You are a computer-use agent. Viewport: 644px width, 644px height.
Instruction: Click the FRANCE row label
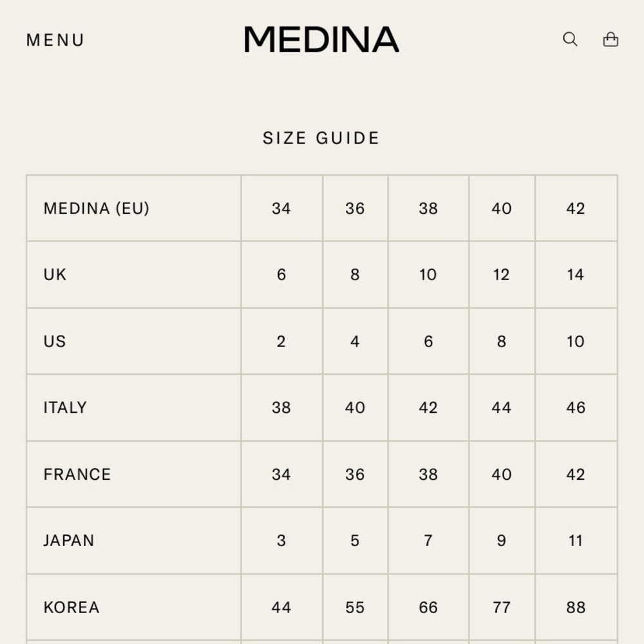tap(77, 475)
